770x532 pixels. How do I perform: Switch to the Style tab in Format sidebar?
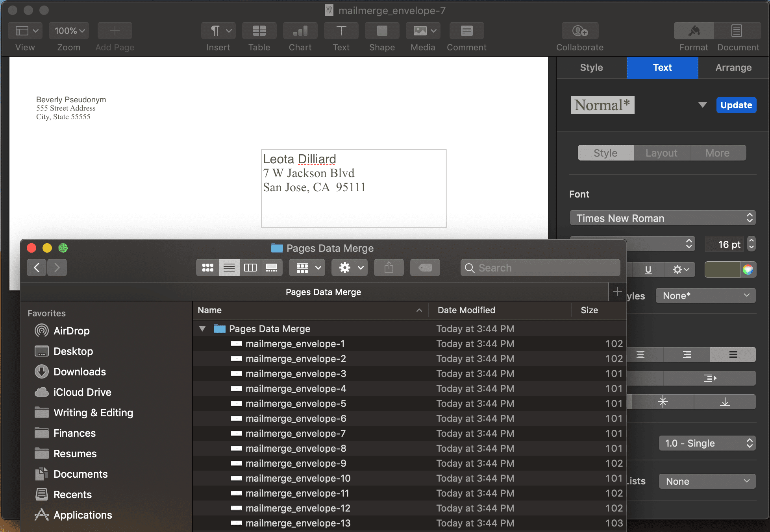tap(591, 68)
